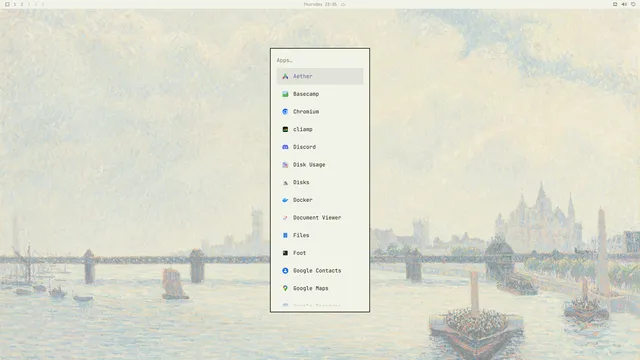Click the Disk Usage chart icon
640x360 pixels.
coord(285,164)
